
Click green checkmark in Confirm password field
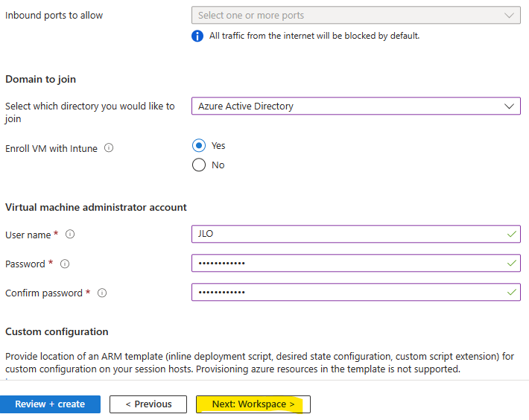(x=511, y=292)
